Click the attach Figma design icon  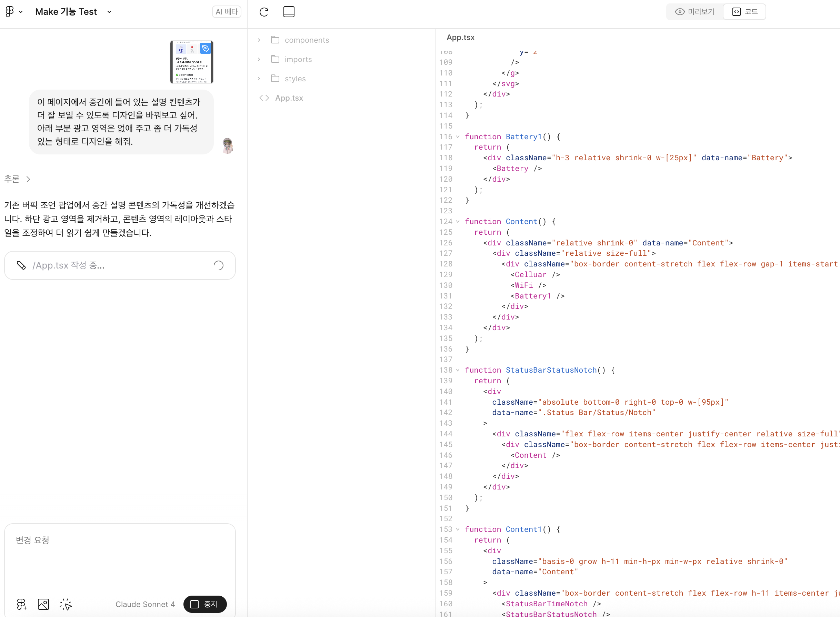pos(21,604)
